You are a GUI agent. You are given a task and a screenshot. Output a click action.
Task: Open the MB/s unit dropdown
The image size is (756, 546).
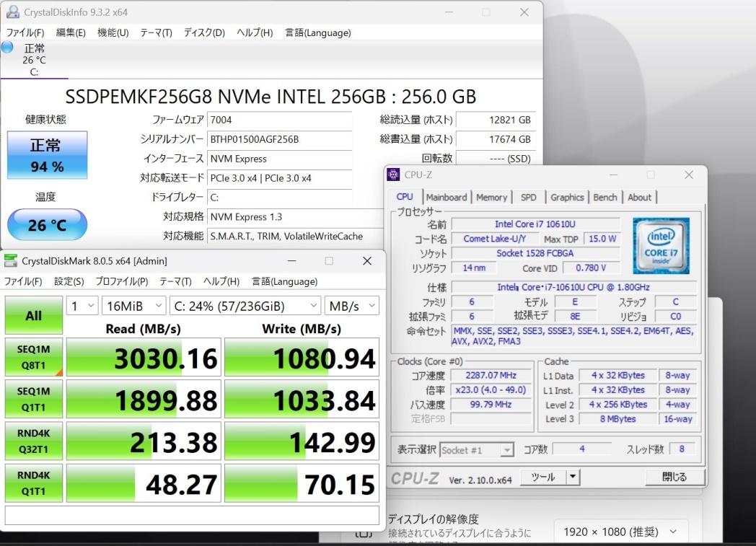tap(351, 306)
